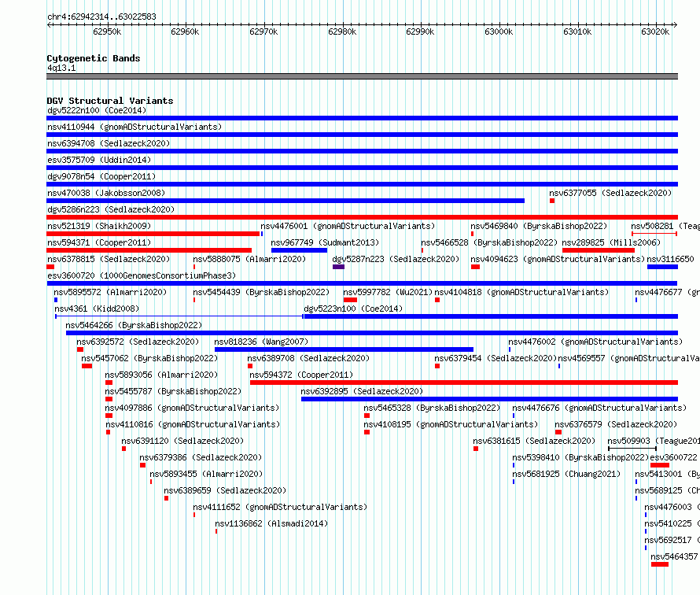The height and width of the screenshot is (595, 700).
Task: Click nsv5895572 (Almarri2020) blue marker
Action: point(56,300)
